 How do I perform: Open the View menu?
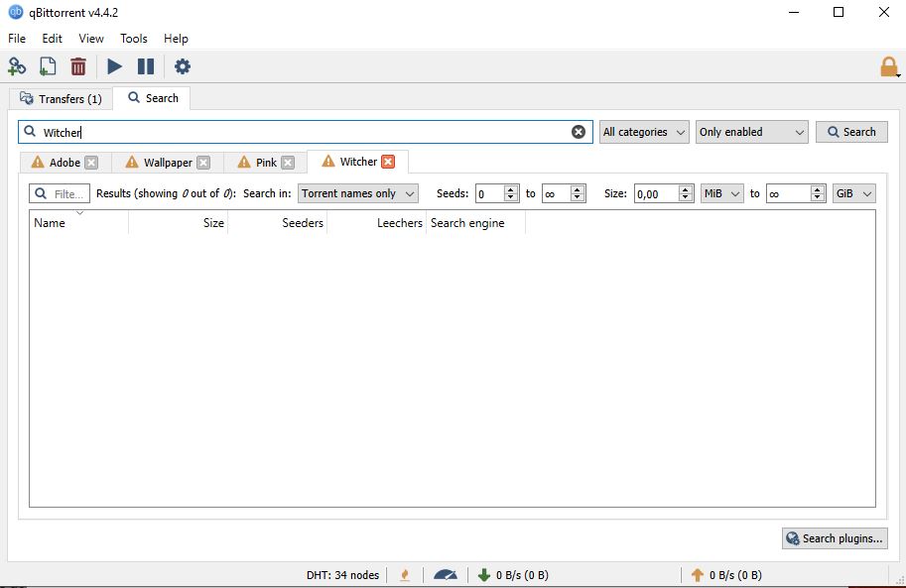point(91,38)
